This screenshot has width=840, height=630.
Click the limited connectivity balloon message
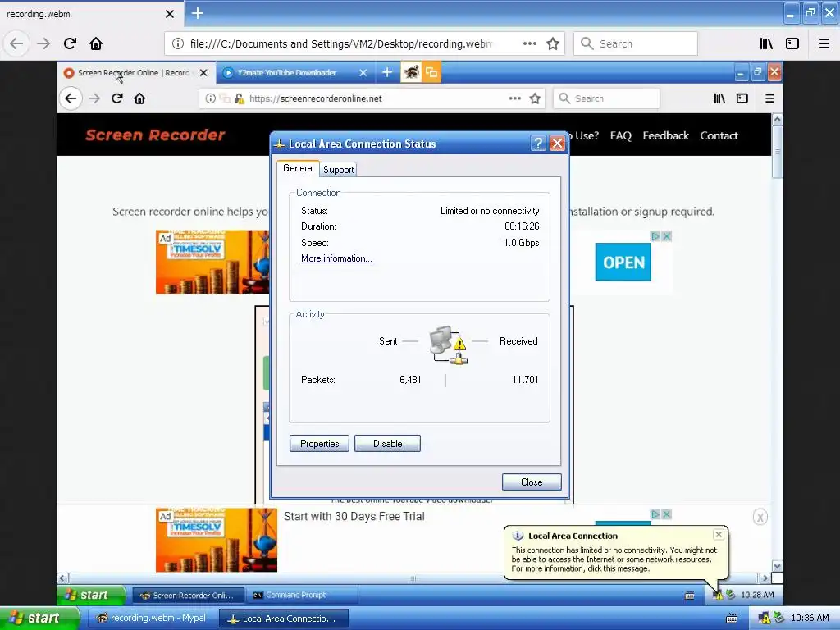coord(614,559)
